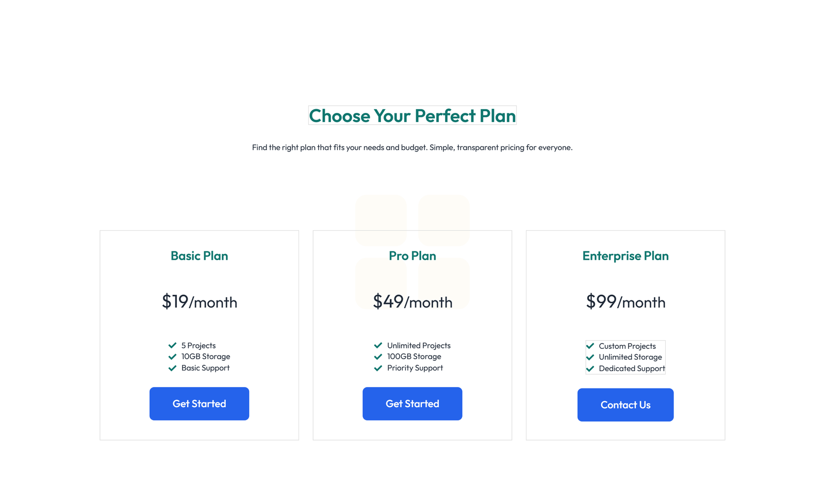
Task: Click Contact Us on the Enterprise Plan
Action: point(625,405)
